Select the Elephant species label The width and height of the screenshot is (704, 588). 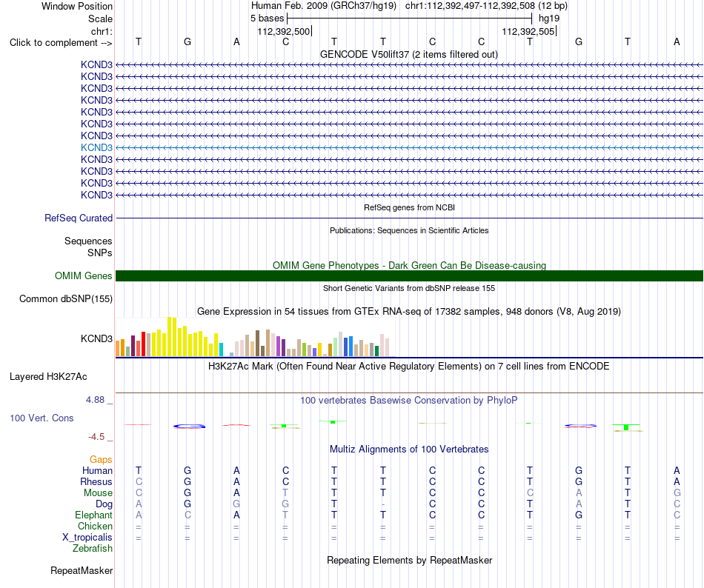[x=94, y=515]
